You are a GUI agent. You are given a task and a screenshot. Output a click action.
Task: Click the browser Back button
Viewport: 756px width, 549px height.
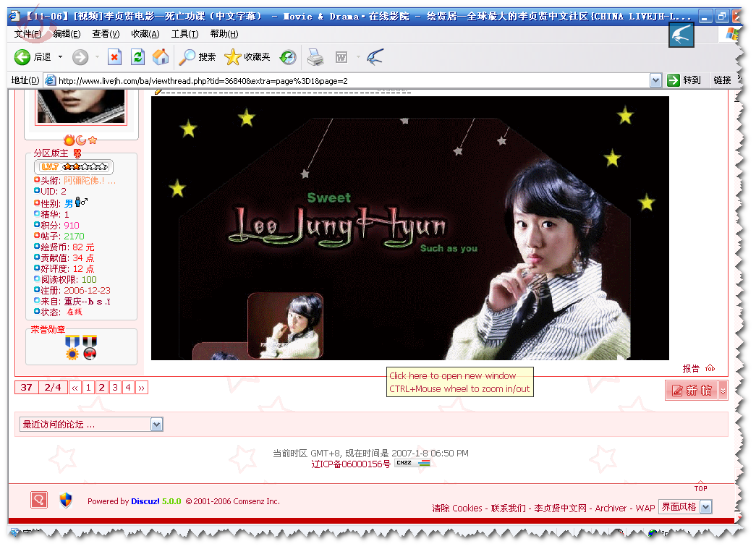pos(32,57)
